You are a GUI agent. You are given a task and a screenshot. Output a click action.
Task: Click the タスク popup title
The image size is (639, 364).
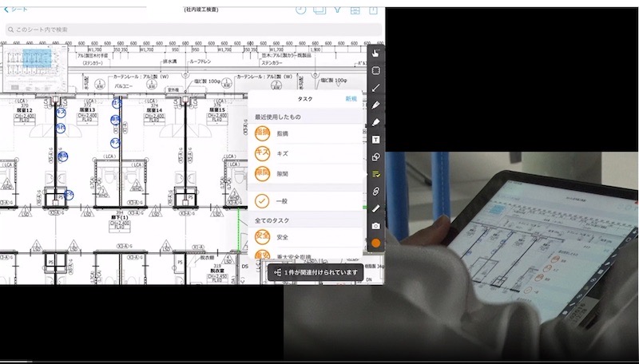305,99
